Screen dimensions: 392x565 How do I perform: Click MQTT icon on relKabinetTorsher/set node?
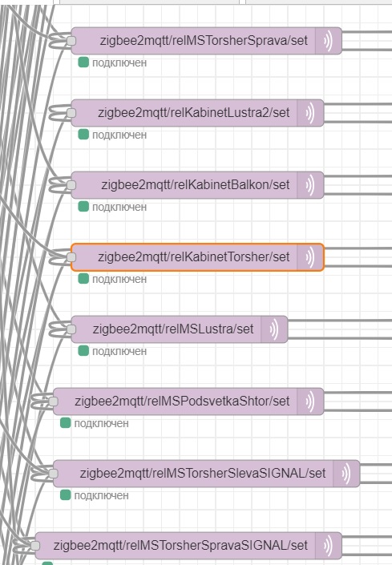coord(310,257)
